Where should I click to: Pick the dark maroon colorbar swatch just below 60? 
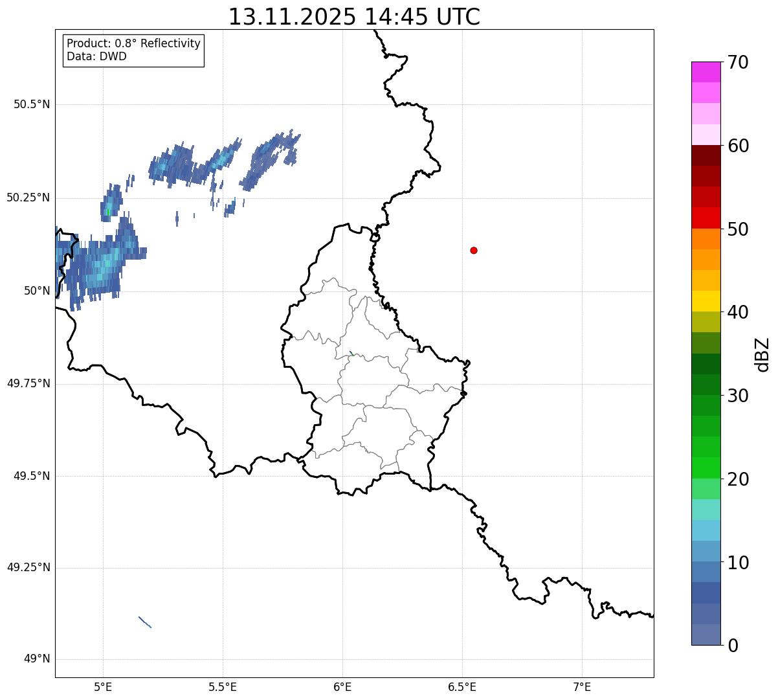coord(706,155)
